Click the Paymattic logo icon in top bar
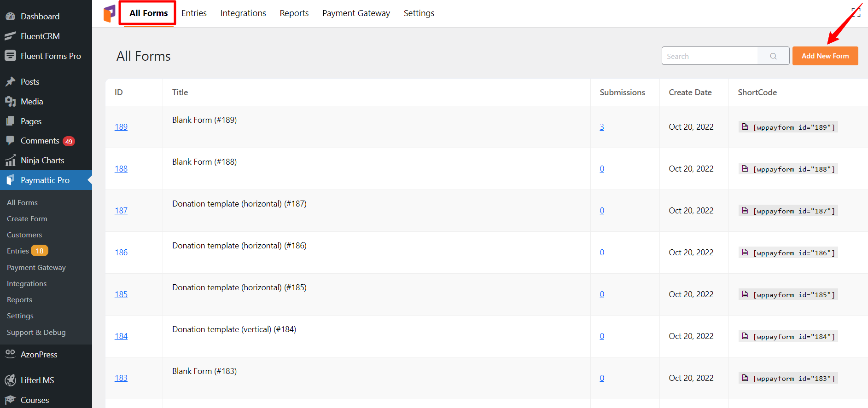Screen dimensions: 868x408 tap(109, 13)
